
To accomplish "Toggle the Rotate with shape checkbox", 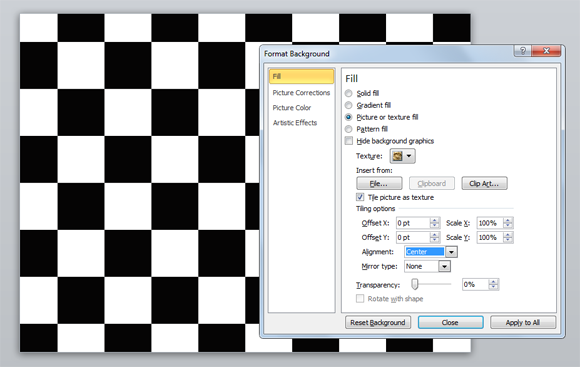I will tap(360, 299).
